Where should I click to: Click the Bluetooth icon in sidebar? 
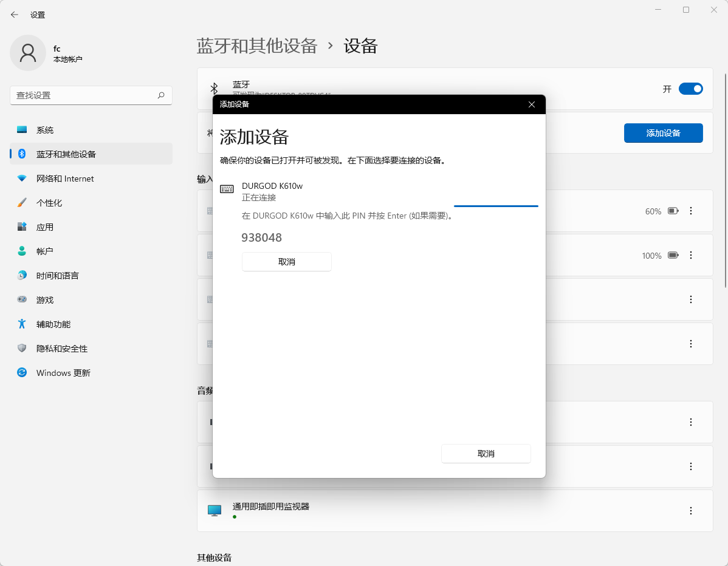pos(22,154)
